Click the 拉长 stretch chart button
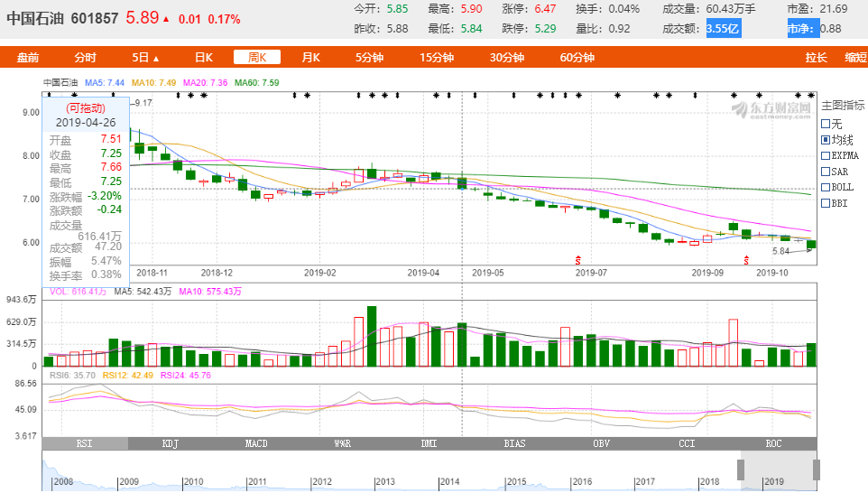The height and width of the screenshot is (493, 868). [816, 58]
